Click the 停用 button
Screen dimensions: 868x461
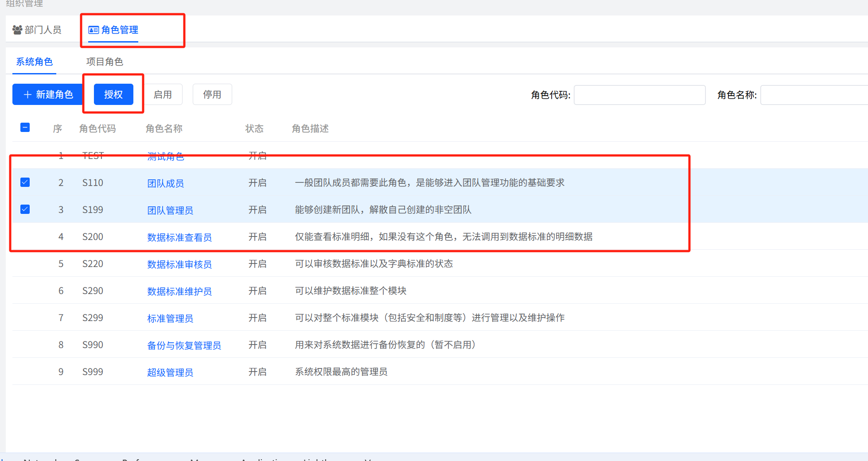pyautogui.click(x=212, y=94)
